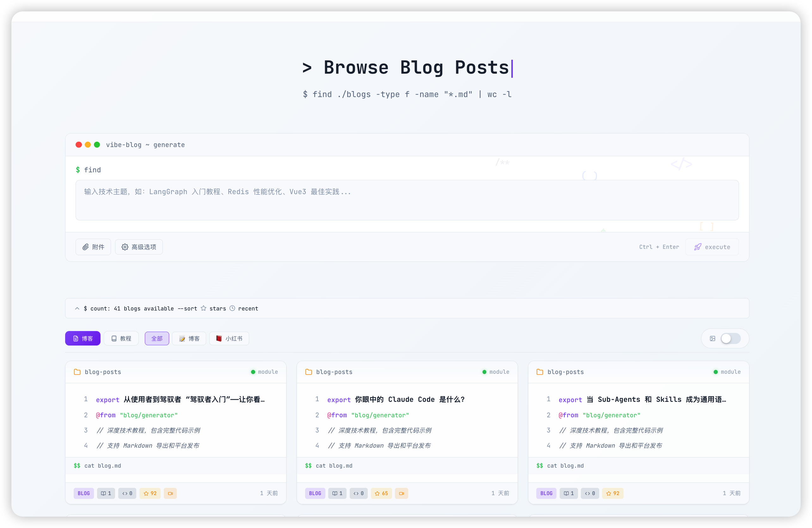Viewport: 812px width, 528px height.
Task: Click folder icon on Claude Code card
Action: (308, 372)
